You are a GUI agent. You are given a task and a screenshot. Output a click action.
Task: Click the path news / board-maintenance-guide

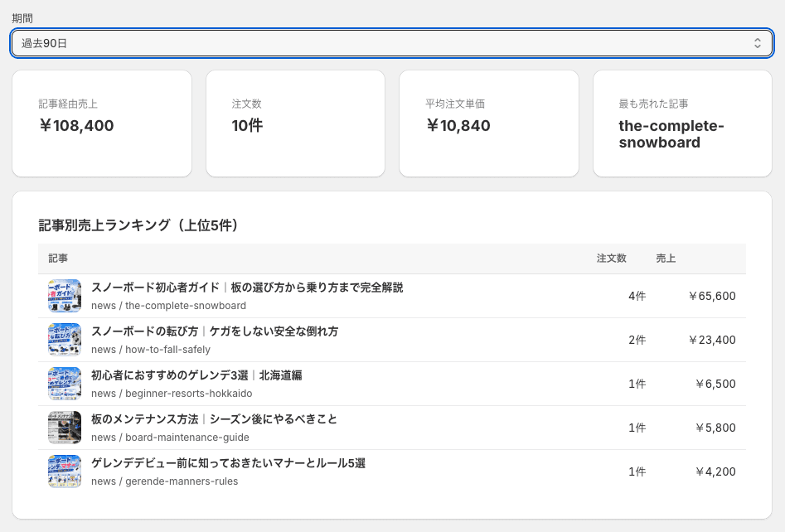170,438
